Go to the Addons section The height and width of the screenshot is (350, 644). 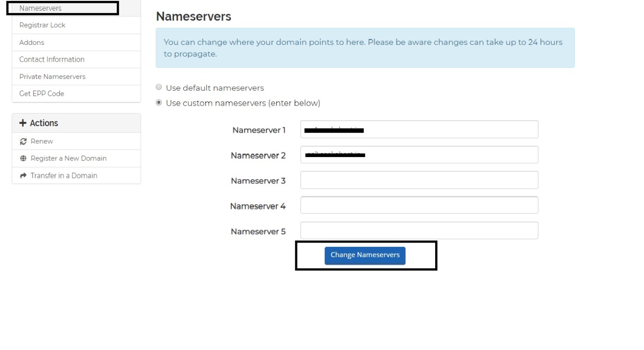point(76,43)
